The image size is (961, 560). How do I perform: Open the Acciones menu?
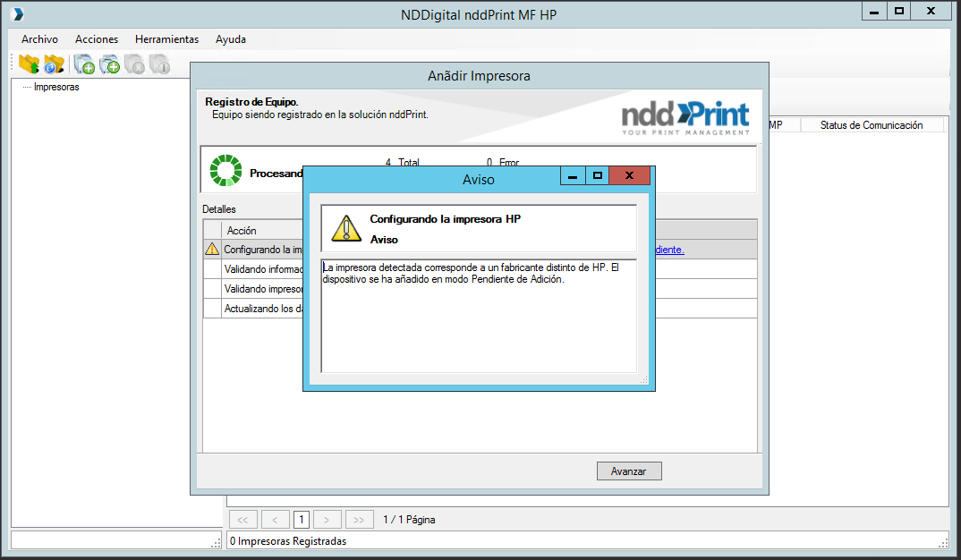[x=97, y=39]
